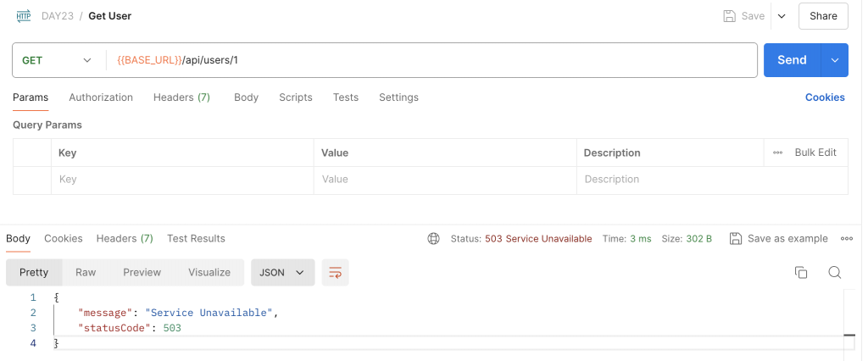This screenshot has width=868, height=361.
Task: Switch to Preview response view
Action: click(x=142, y=272)
